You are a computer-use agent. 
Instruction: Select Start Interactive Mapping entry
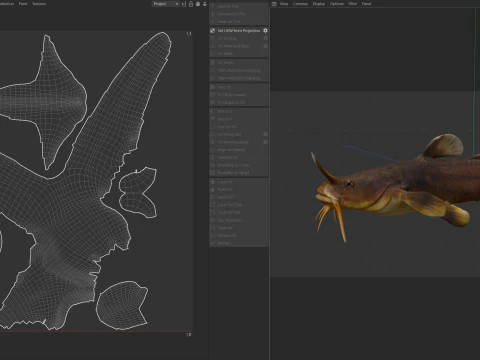[x=239, y=70]
